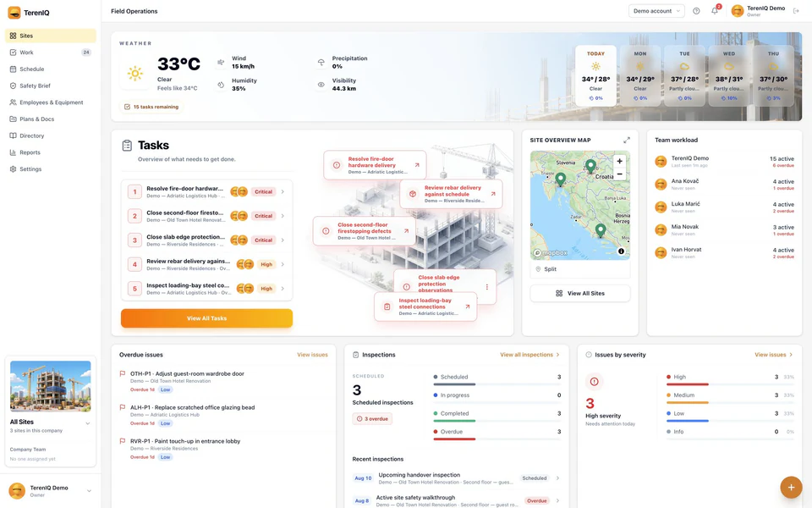This screenshot has width=812, height=508.
Task: Click the Inspections card header icon
Action: click(x=356, y=355)
